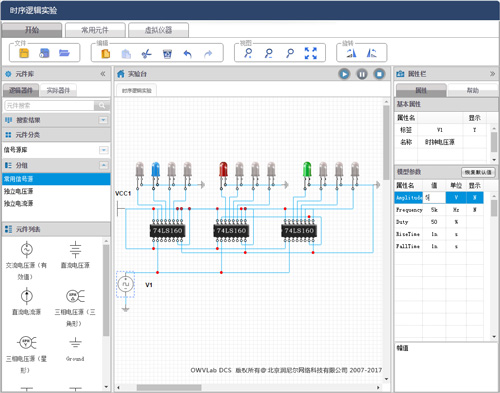500x393 pixels.
Task: Start simulation with the play button
Action: click(x=344, y=74)
